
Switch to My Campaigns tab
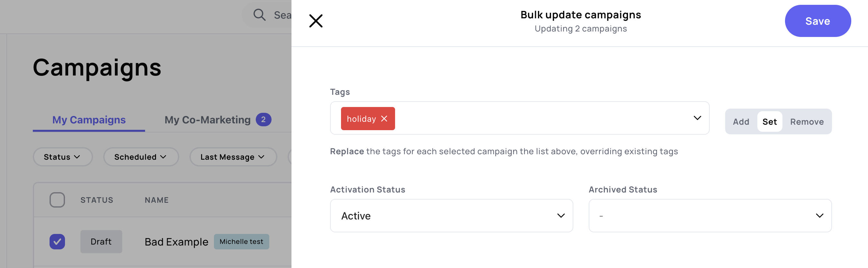tap(88, 120)
